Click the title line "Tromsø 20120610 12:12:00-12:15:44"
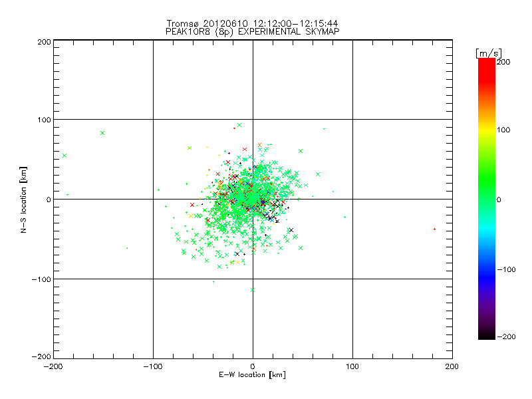The image size is (532, 399). pyautogui.click(x=252, y=23)
